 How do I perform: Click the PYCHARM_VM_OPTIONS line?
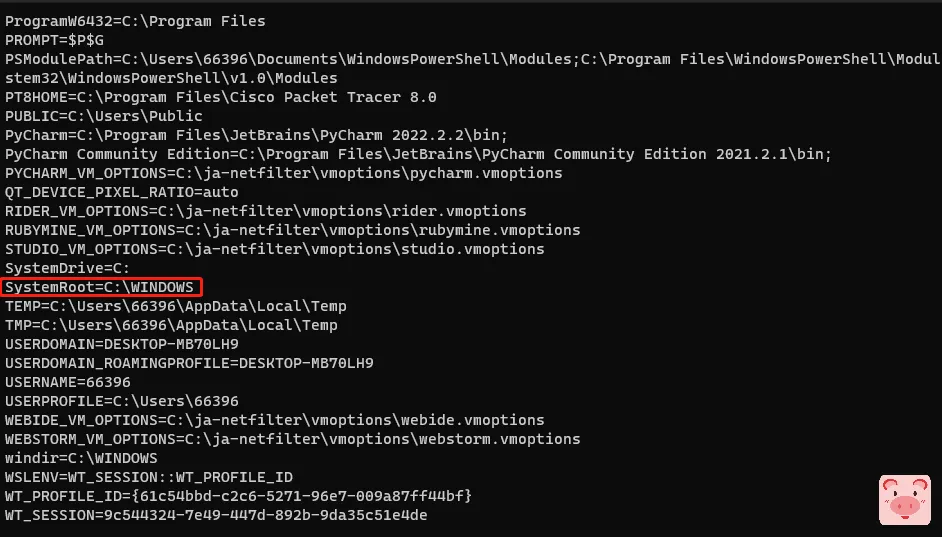(283, 173)
